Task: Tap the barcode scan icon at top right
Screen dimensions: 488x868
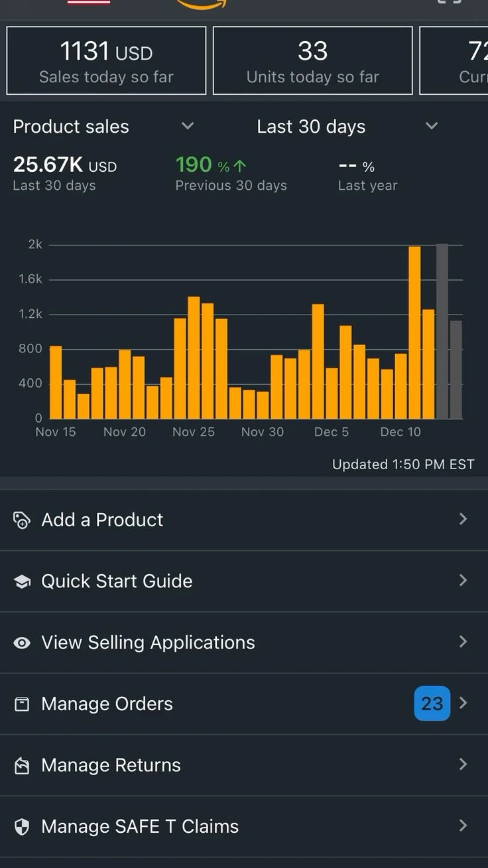Action: coord(449,3)
